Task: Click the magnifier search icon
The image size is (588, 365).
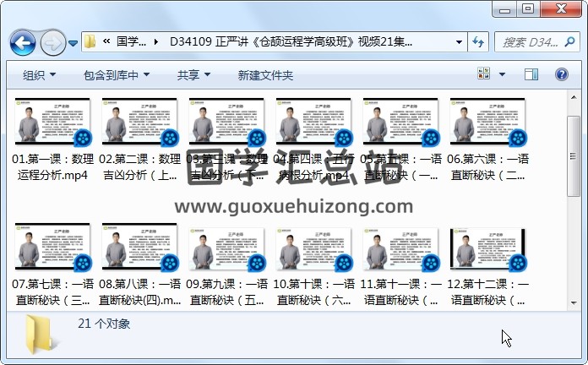Action: point(569,41)
